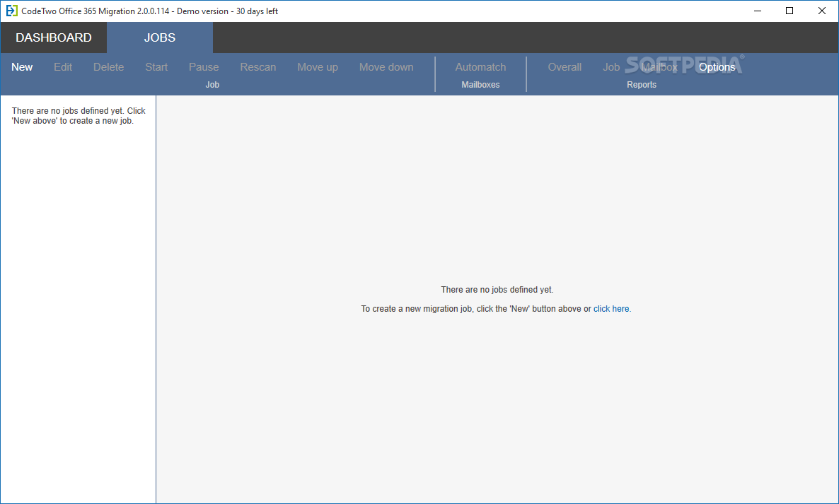Click the Move up toolbar item
This screenshot has height=504, width=839.
tap(318, 67)
